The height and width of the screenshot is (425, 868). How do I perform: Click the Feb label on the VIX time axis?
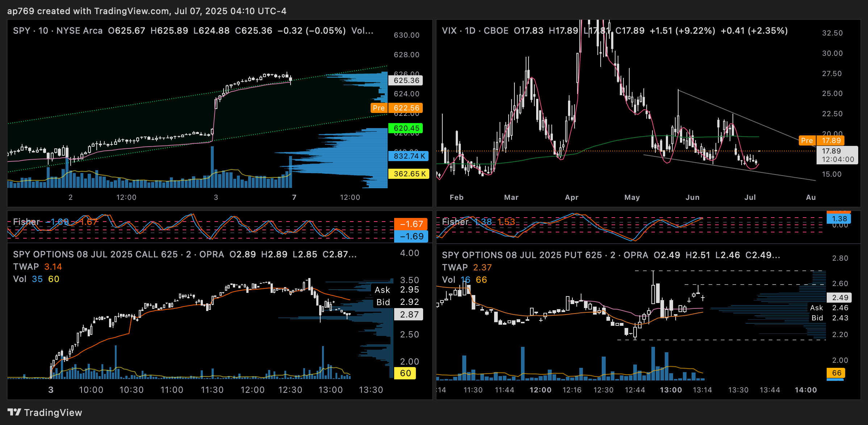pyautogui.click(x=456, y=197)
